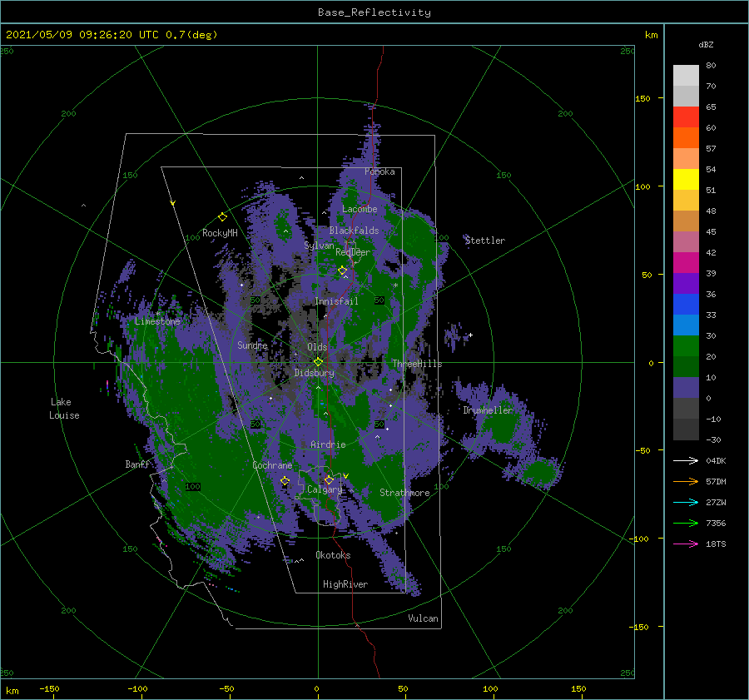This screenshot has height=700, width=749.
Task: Select the yellow diamond marker above Calgary label
Action: tap(329, 479)
